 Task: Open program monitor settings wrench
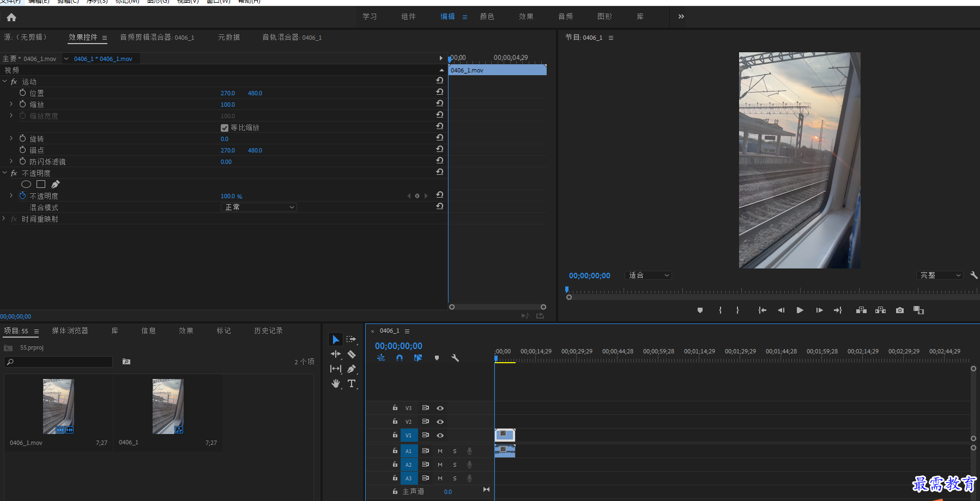(x=974, y=275)
